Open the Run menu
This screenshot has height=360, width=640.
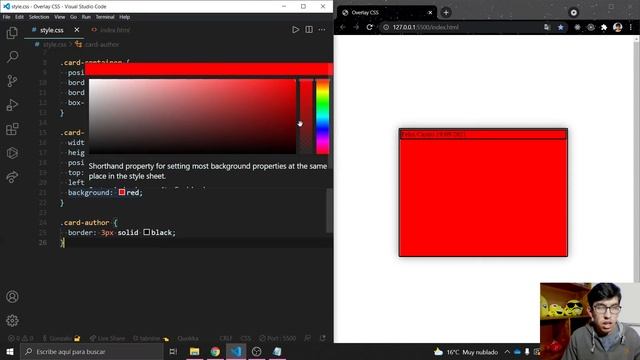click(86, 17)
